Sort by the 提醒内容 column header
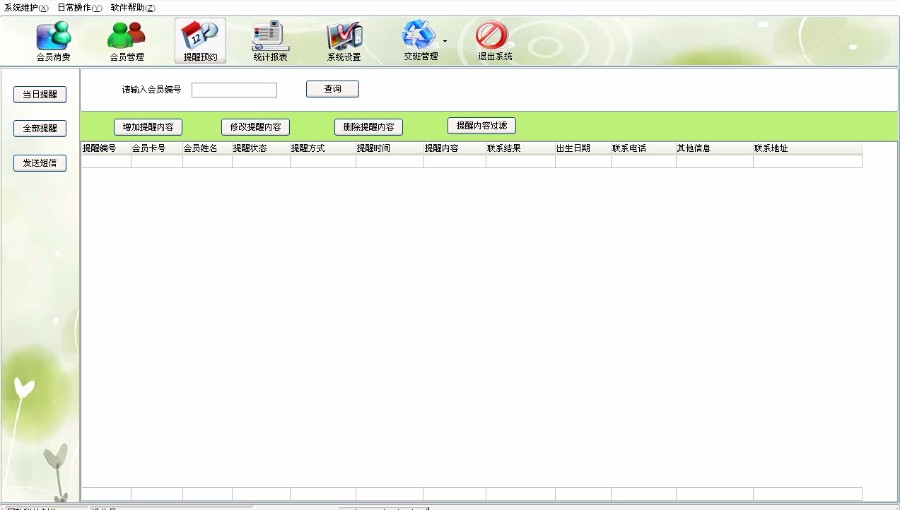This screenshot has height=510, width=900. pyautogui.click(x=455, y=148)
